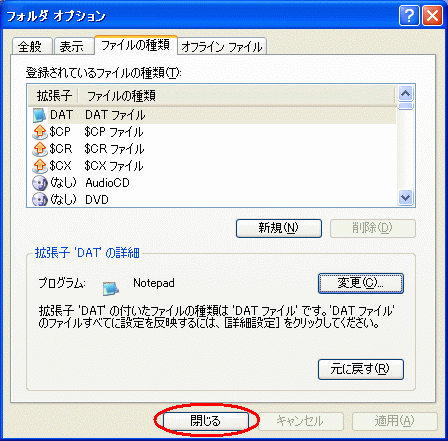Select the $CP file icon
The image size is (448, 441).
click(40, 132)
